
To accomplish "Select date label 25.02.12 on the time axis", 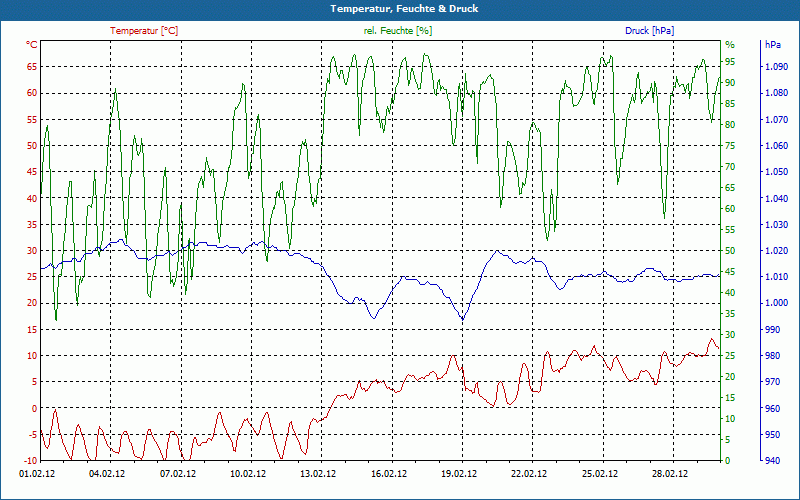I will pos(600,474).
